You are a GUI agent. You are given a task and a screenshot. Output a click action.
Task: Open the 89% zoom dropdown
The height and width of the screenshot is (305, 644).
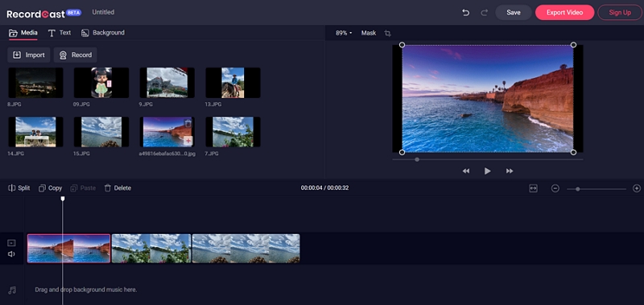pos(344,33)
